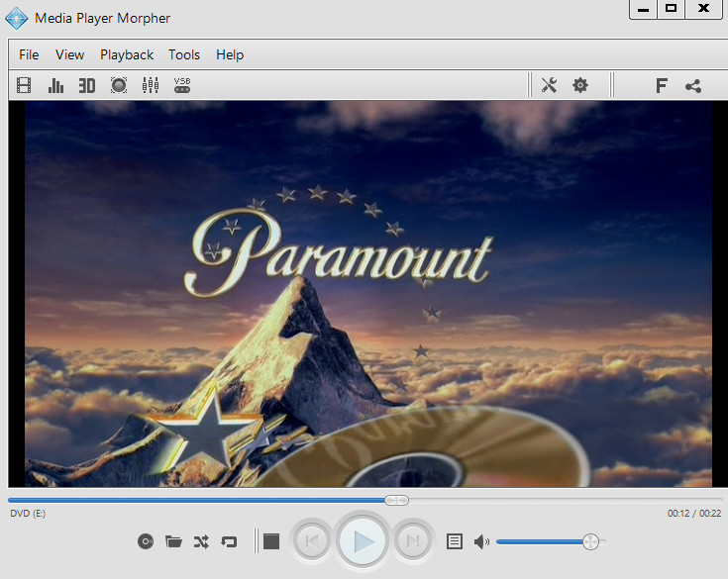Open the Help menu
Viewport: 728px width, 579px height.
(230, 54)
